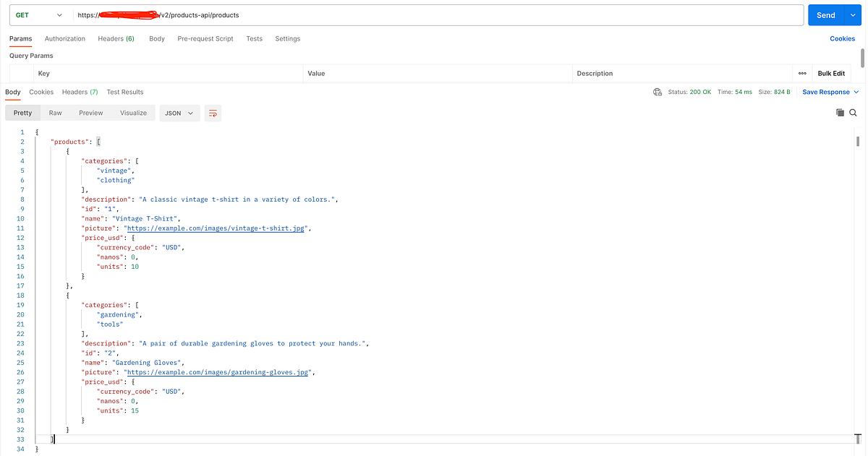Open the more actions menu for query params
Viewport: 868px width, 456px height.
[802, 73]
